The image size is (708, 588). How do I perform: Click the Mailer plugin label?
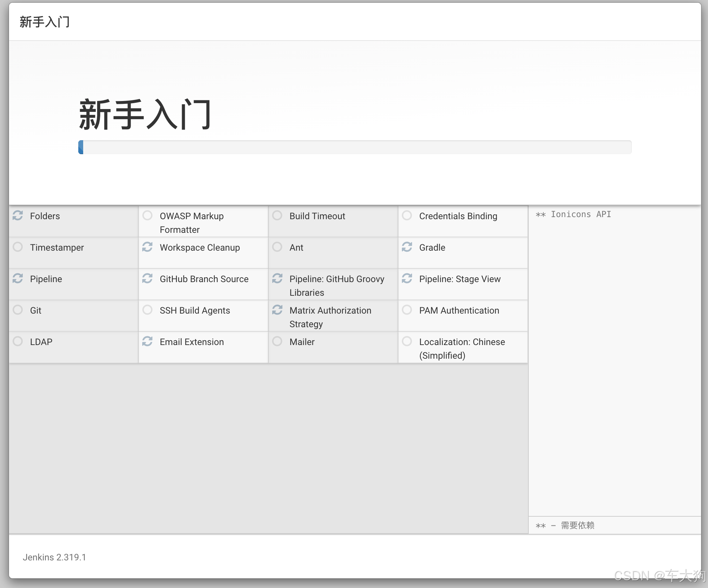(x=302, y=342)
